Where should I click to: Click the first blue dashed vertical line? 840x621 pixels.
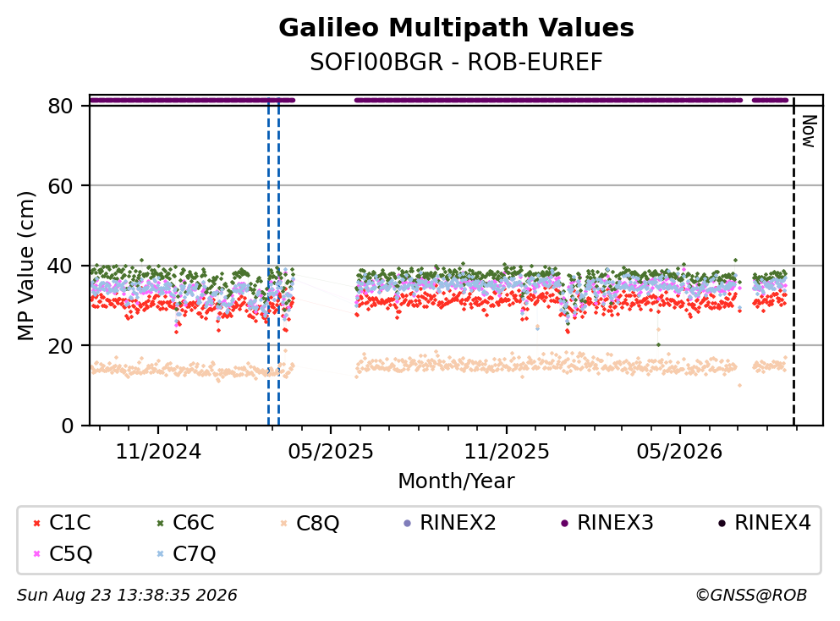268,262
